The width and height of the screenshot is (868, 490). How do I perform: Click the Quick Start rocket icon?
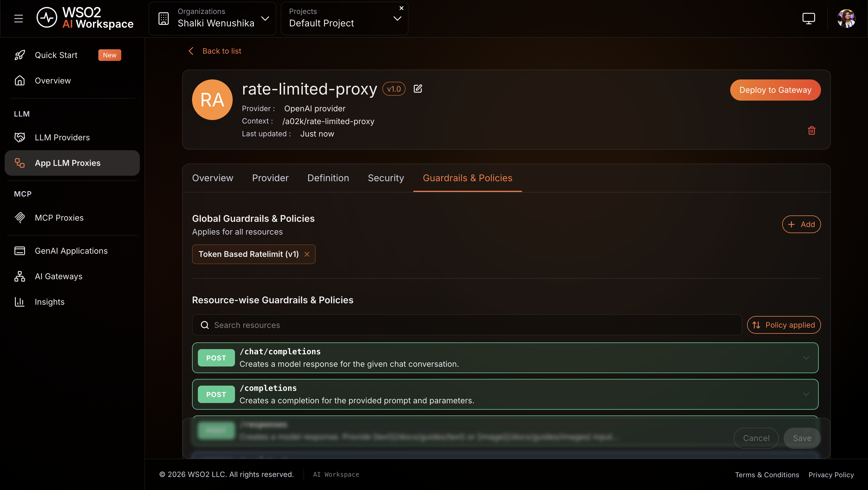point(19,55)
